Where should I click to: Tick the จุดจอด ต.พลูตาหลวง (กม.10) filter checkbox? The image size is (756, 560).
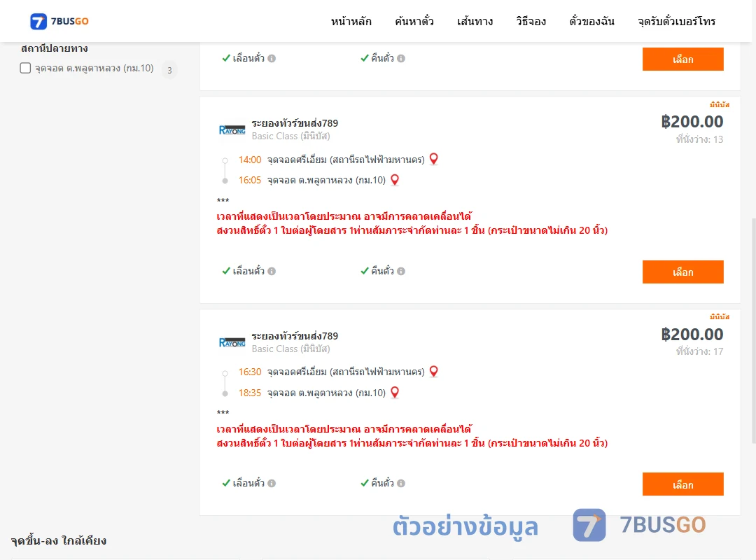point(26,68)
